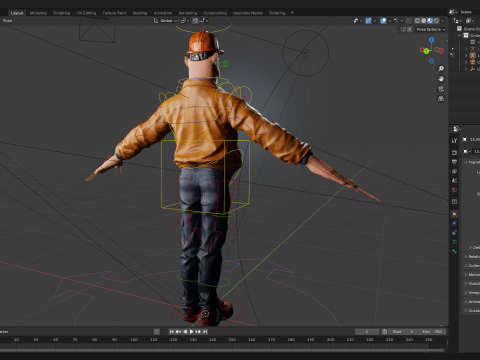Open the pivot point selector

click(x=185, y=21)
